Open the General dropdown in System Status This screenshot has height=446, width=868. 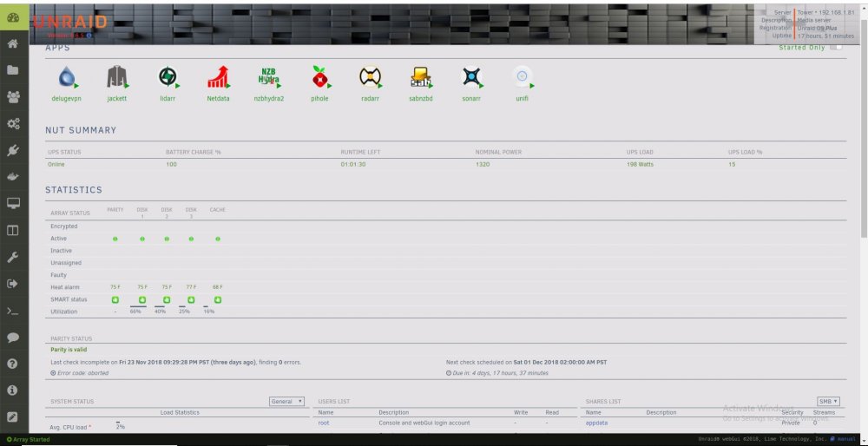click(286, 401)
